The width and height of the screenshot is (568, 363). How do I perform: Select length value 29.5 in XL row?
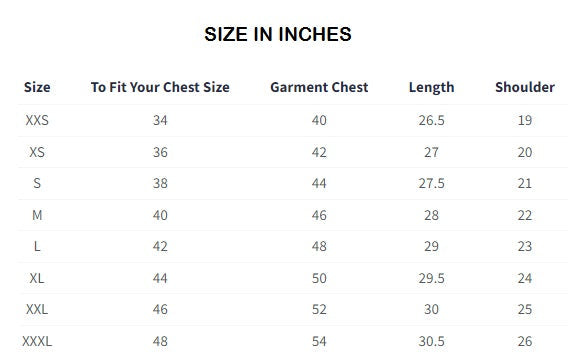click(x=431, y=278)
